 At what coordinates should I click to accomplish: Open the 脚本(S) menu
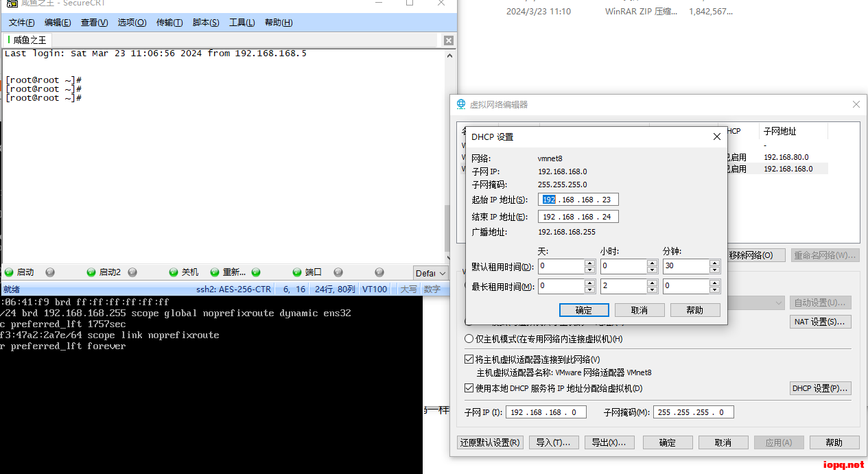point(206,23)
